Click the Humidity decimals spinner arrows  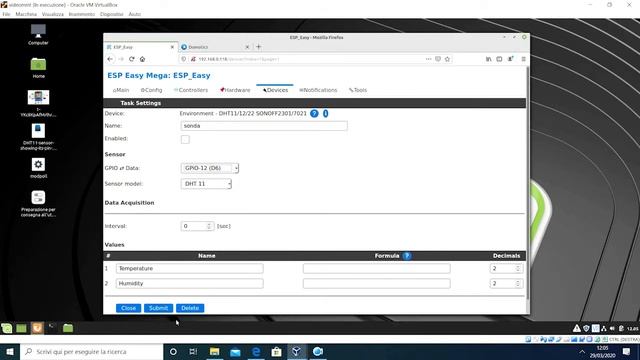point(518,283)
